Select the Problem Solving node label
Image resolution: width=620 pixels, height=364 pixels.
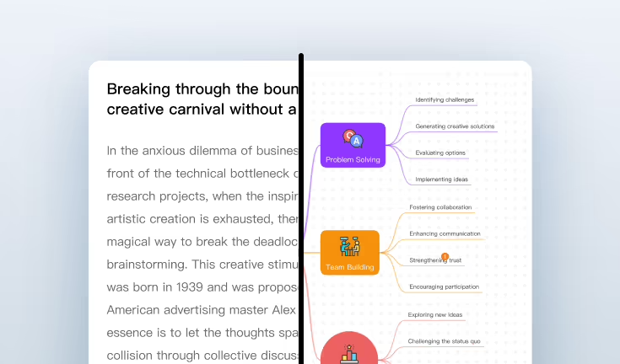[x=353, y=159]
